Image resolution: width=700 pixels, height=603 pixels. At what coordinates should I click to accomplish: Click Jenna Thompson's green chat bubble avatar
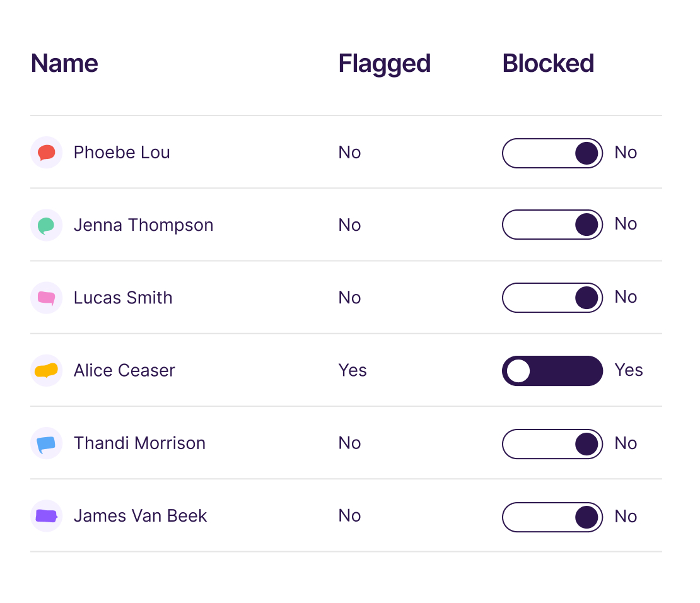pyautogui.click(x=47, y=225)
